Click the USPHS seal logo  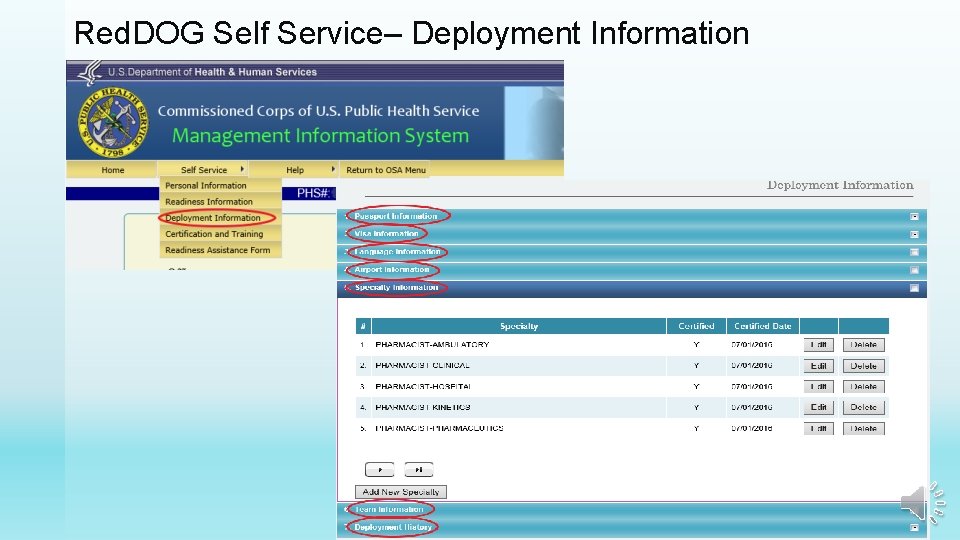pos(113,122)
